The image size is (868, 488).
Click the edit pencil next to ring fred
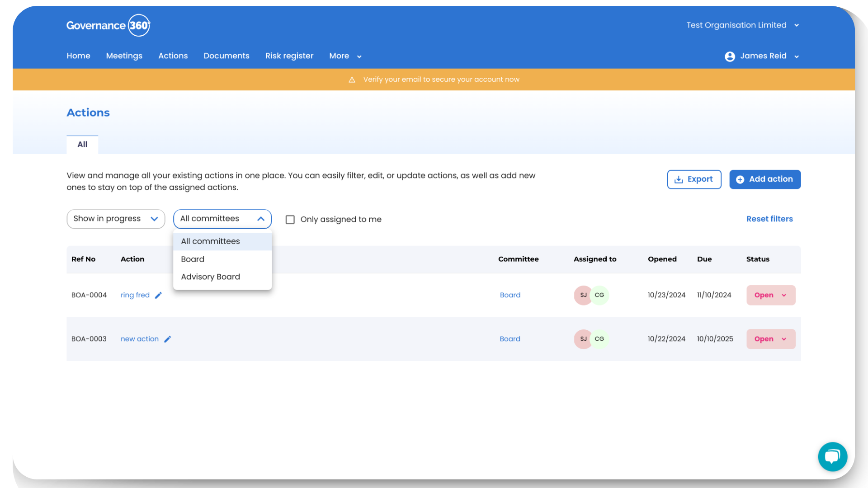(158, 295)
